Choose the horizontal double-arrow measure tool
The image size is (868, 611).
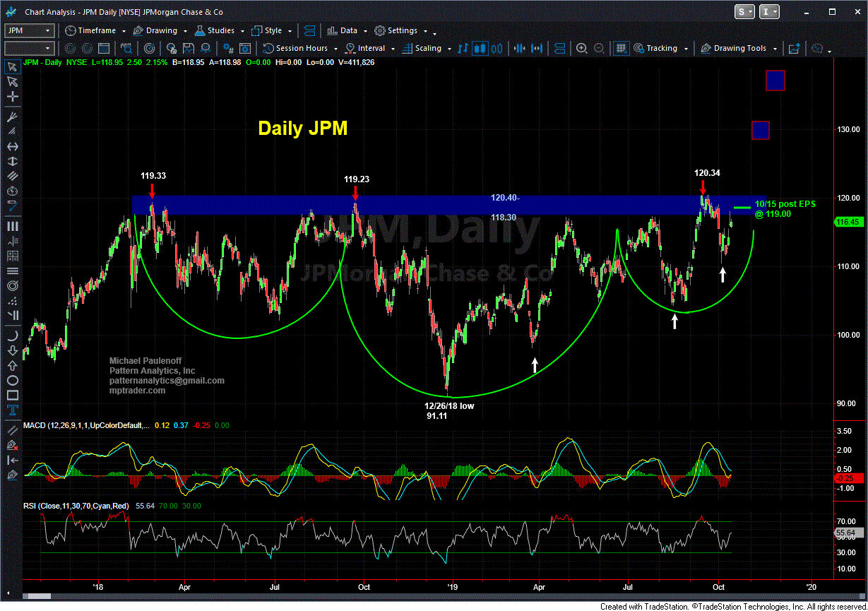[12, 147]
